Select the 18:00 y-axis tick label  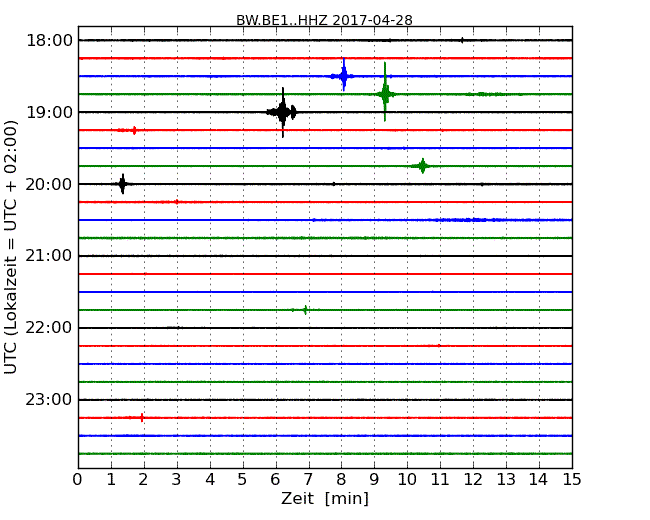[49, 41]
